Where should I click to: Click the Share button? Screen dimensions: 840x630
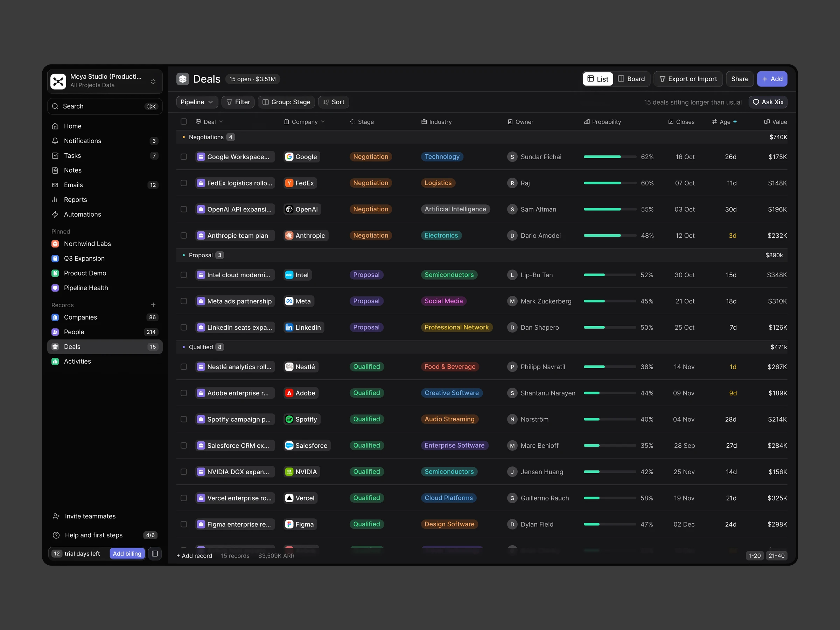(x=739, y=79)
